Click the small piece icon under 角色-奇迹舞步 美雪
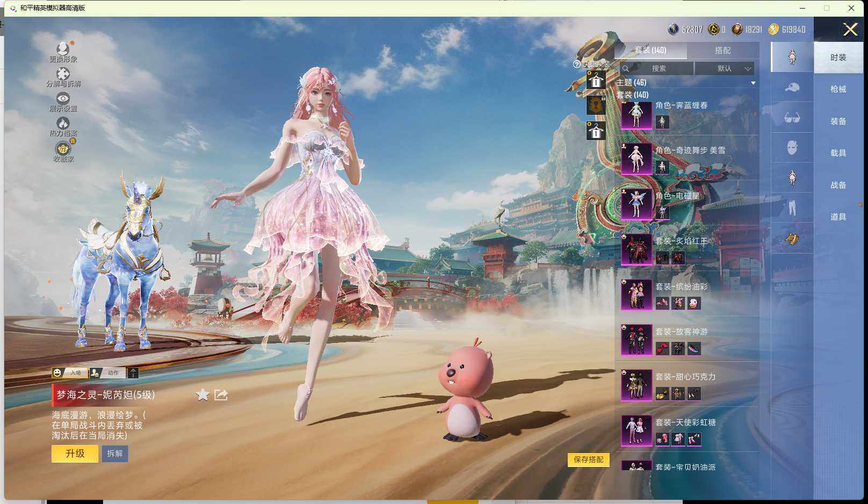The width and height of the screenshot is (868, 504). pos(662,167)
